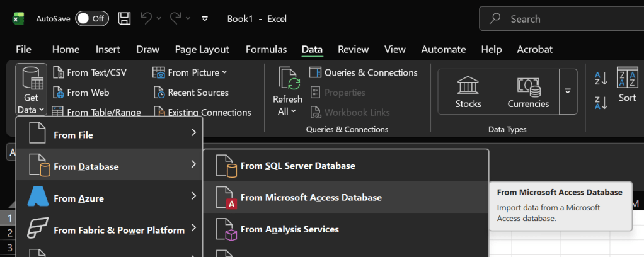Select the Stocks data type
This screenshot has height=257, width=644.
(x=468, y=92)
